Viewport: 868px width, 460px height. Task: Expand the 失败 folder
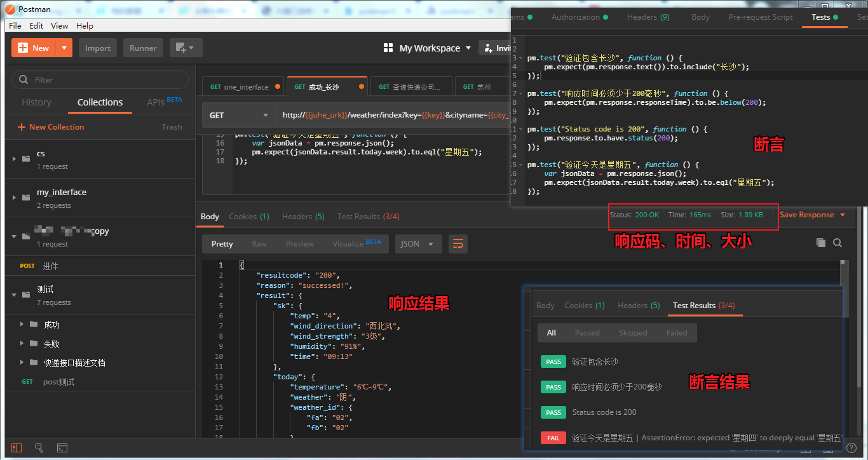tap(22, 343)
